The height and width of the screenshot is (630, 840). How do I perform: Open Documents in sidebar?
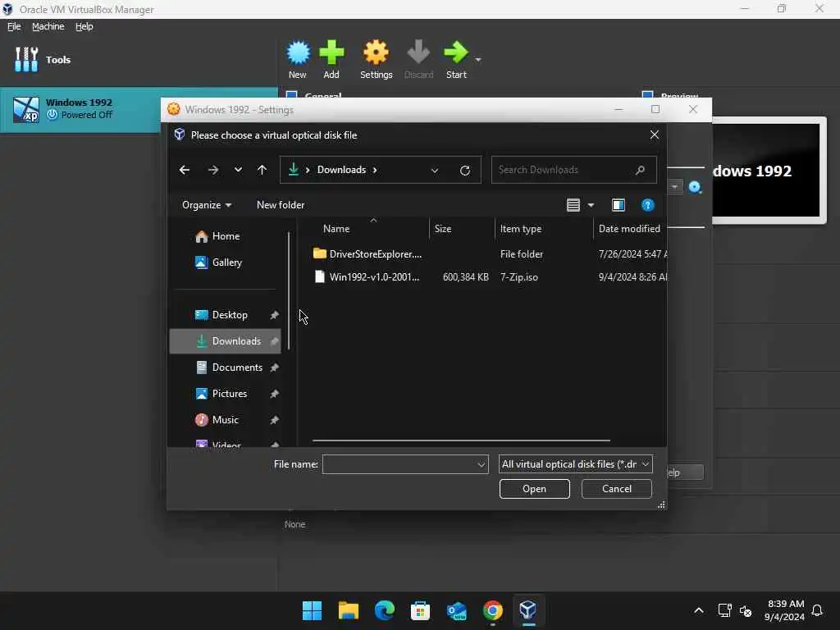(225, 367)
